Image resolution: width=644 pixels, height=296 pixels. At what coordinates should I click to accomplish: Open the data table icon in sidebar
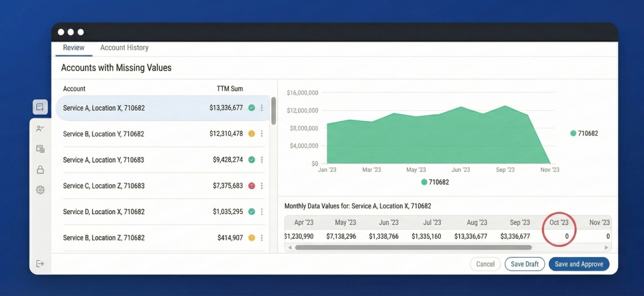[40, 149]
